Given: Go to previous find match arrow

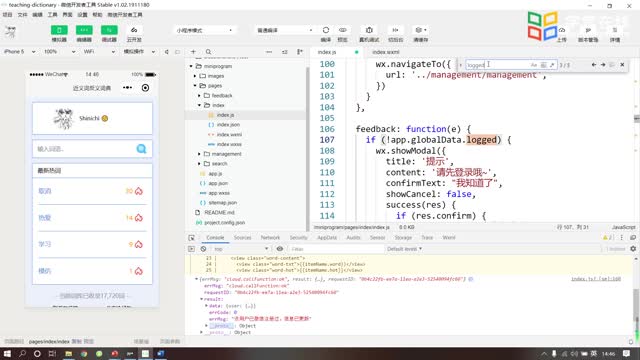Looking at the screenshot, I should point(594,65).
